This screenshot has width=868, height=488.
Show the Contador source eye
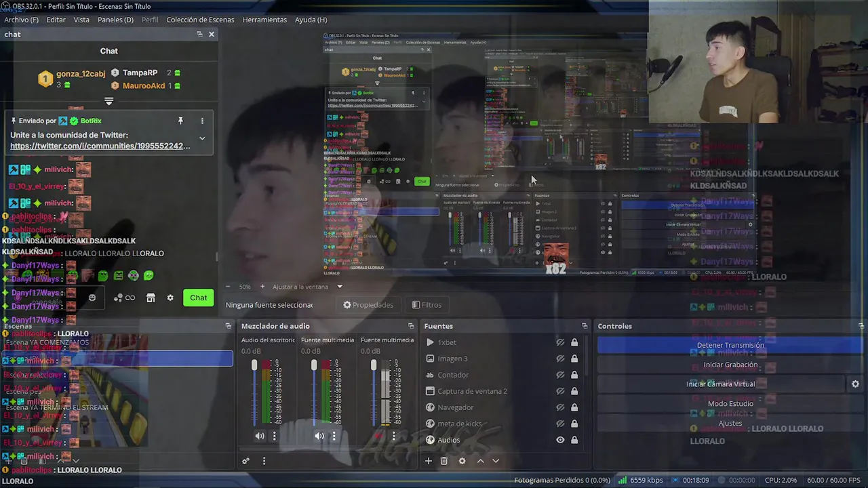pyautogui.click(x=560, y=375)
